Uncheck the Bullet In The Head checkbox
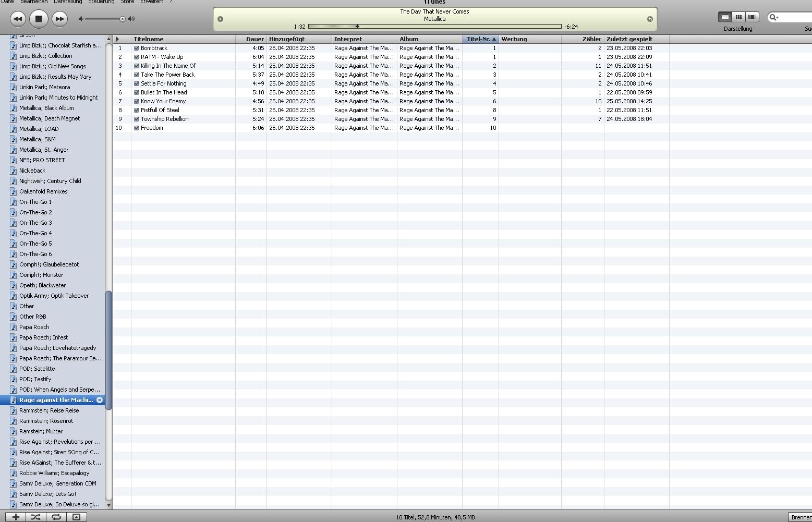The width and height of the screenshot is (812, 522). 137,92
